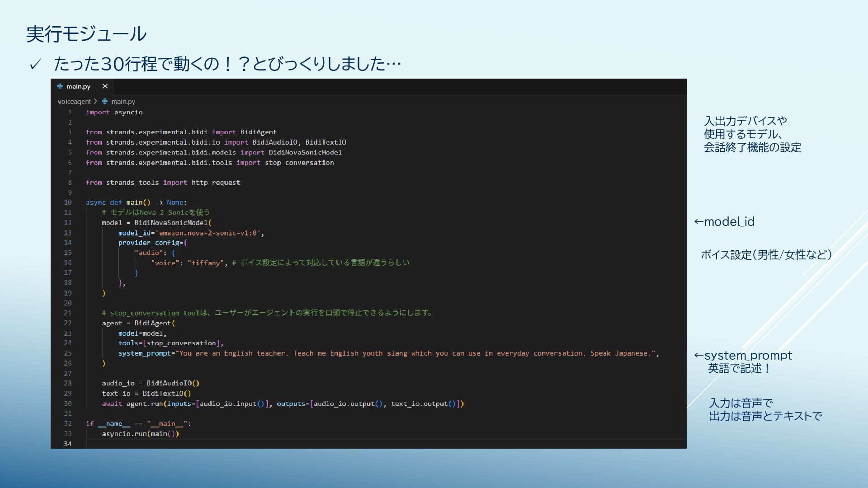Image resolution: width=868 pixels, height=488 pixels.
Task: Click voiceagent folder in the breadcrumb
Action: pyautogui.click(x=74, y=102)
